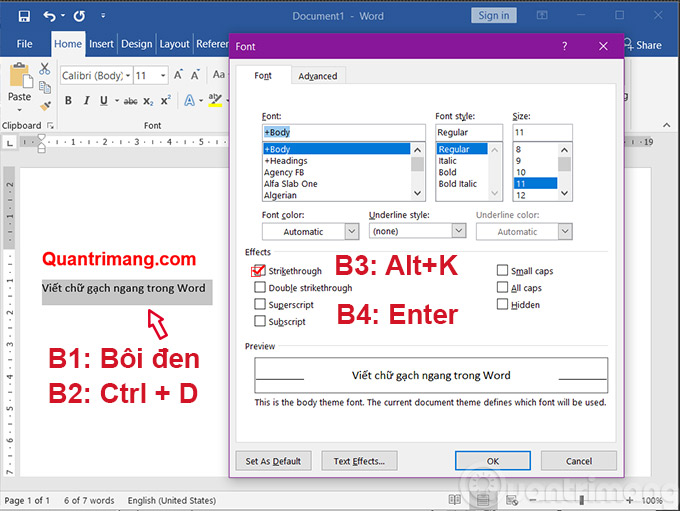The height and width of the screenshot is (511, 680).
Task: Collapse the ribbon with the chevron
Action: [667, 125]
